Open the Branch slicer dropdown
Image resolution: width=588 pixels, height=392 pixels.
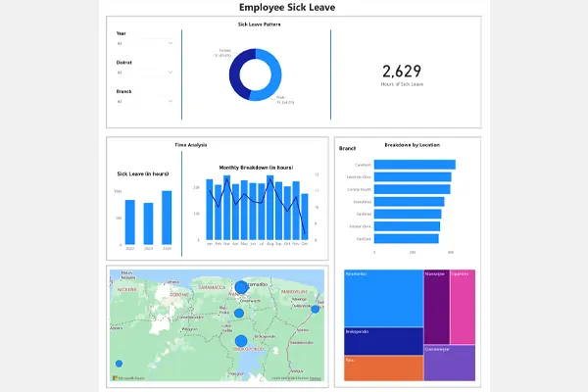click(144, 101)
